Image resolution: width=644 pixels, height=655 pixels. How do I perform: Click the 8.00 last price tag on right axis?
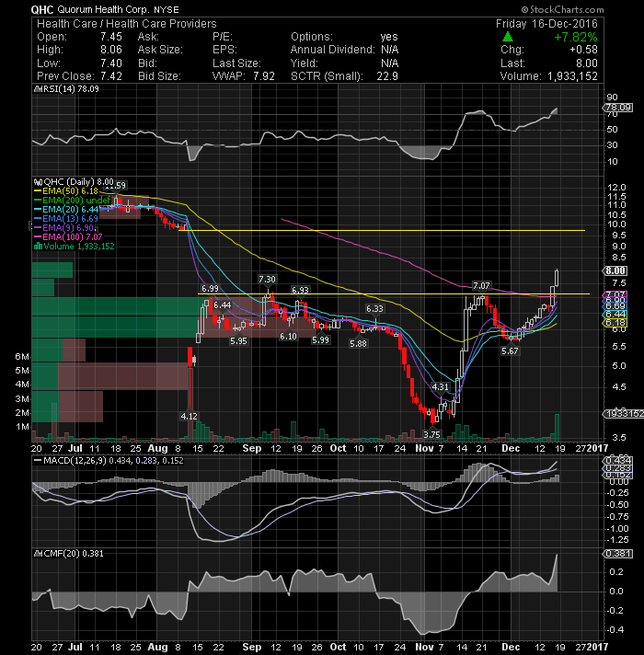coord(615,270)
